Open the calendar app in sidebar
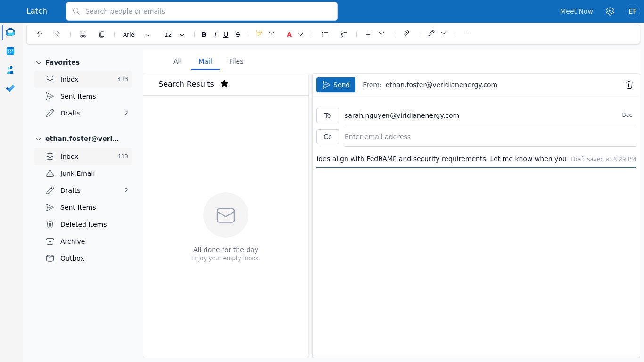 click(10, 51)
